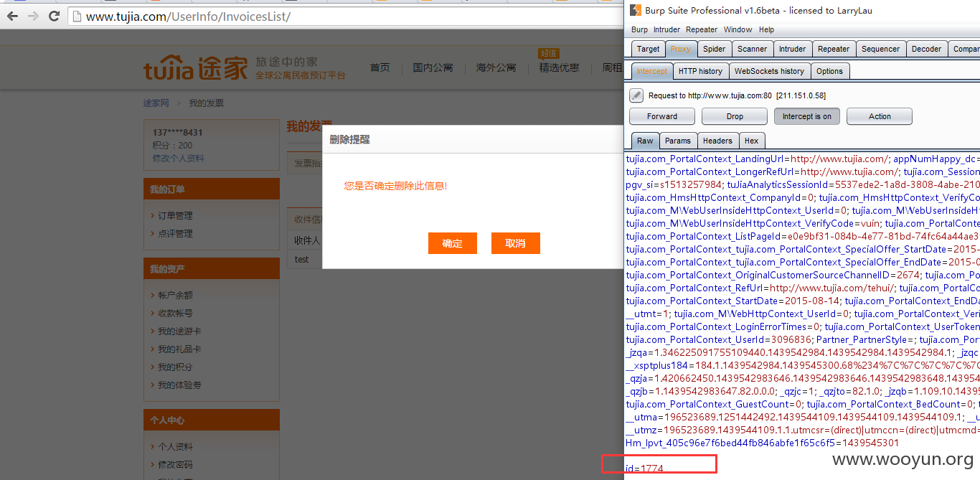Reload the page with the refresh icon

[54, 16]
